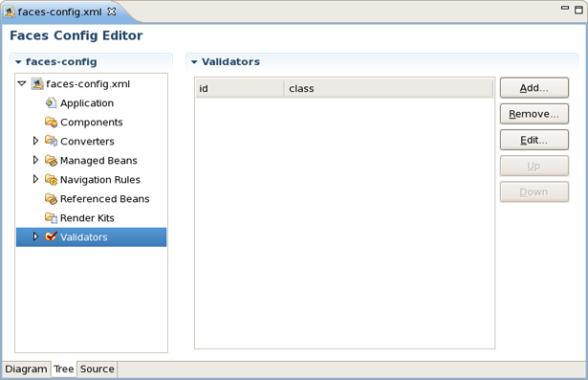Click the Managed Beans folder icon

[51, 161]
